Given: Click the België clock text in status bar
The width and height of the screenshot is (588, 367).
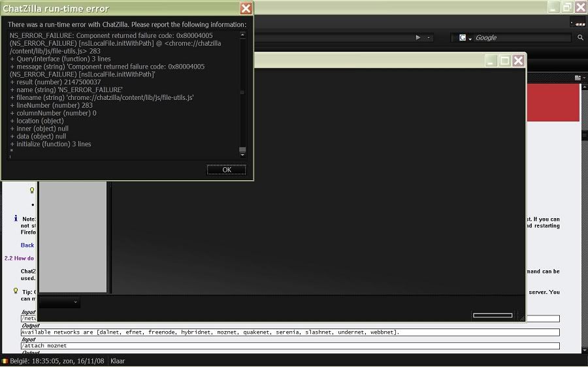Looking at the screenshot, I should pos(57,361).
